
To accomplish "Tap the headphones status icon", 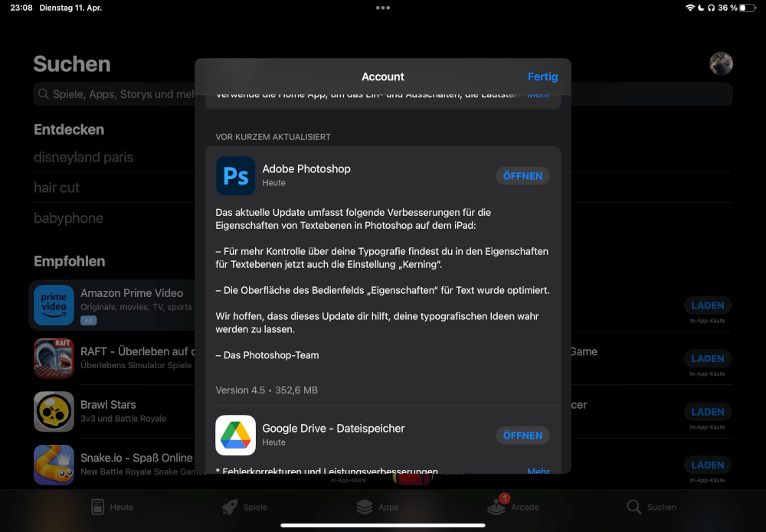I will pos(712,8).
